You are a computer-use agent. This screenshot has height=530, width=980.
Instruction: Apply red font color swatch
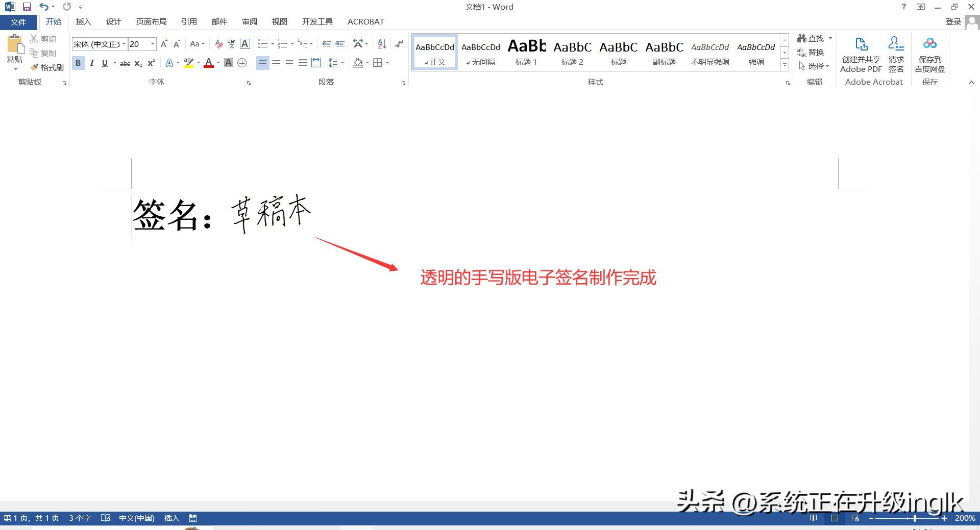pos(208,63)
